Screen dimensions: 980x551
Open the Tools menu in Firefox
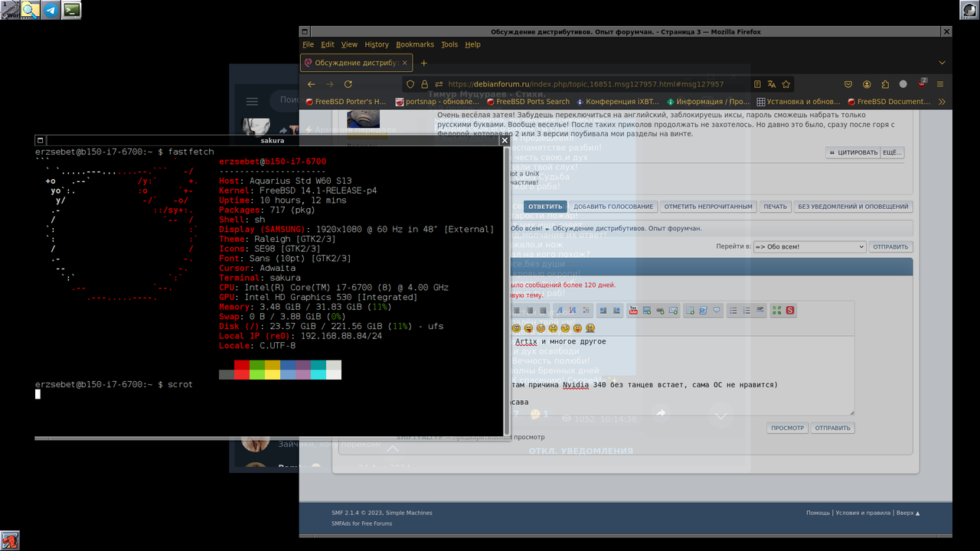[x=449, y=44]
